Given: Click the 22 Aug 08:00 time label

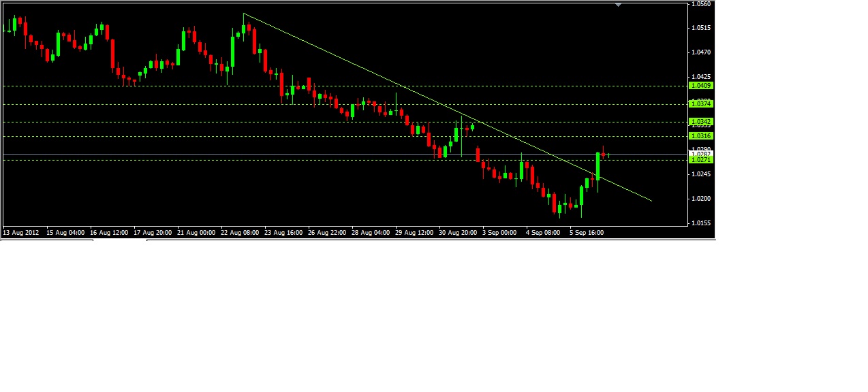Looking at the screenshot, I should tap(240, 233).
